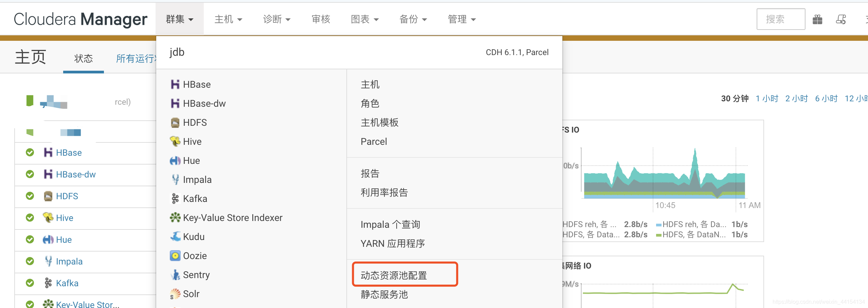The width and height of the screenshot is (868, 308).
Task: Select the 30 分钟 time range
Action: (735, 99)
